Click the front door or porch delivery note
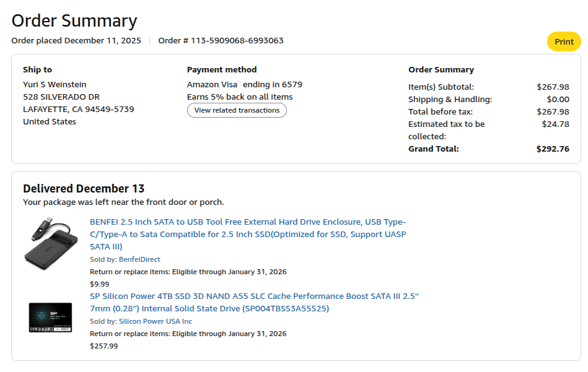The width and height of the screenshot is (588, 372). point(123,202)
